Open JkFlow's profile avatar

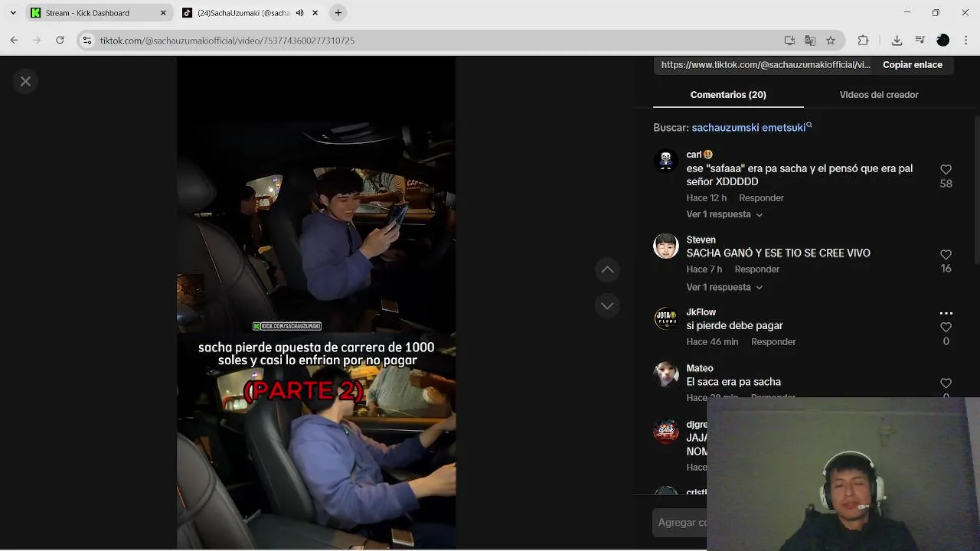(x=665, y=318)
